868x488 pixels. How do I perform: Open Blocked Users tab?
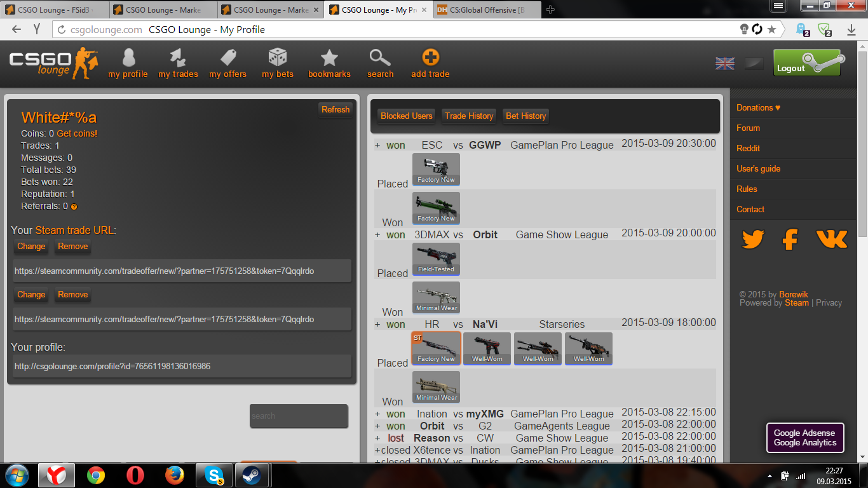(x=406, y=116)
